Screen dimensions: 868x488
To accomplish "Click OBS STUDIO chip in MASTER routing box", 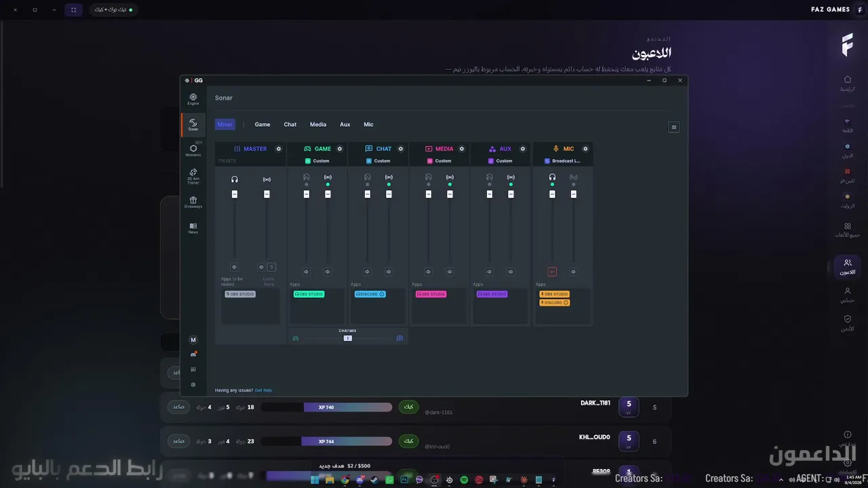I will click(x=240, y=294).
